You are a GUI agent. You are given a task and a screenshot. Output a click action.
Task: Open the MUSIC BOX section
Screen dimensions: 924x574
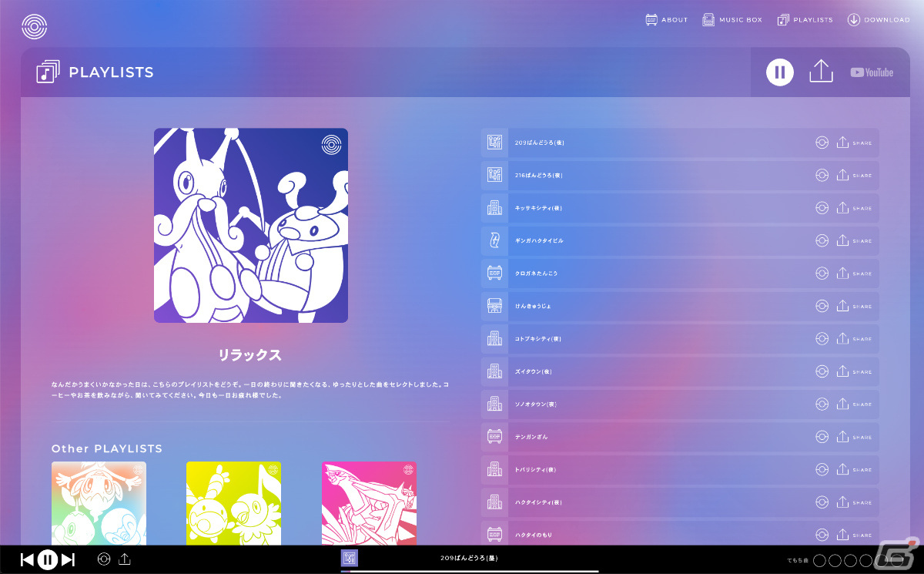pos(732,20)
